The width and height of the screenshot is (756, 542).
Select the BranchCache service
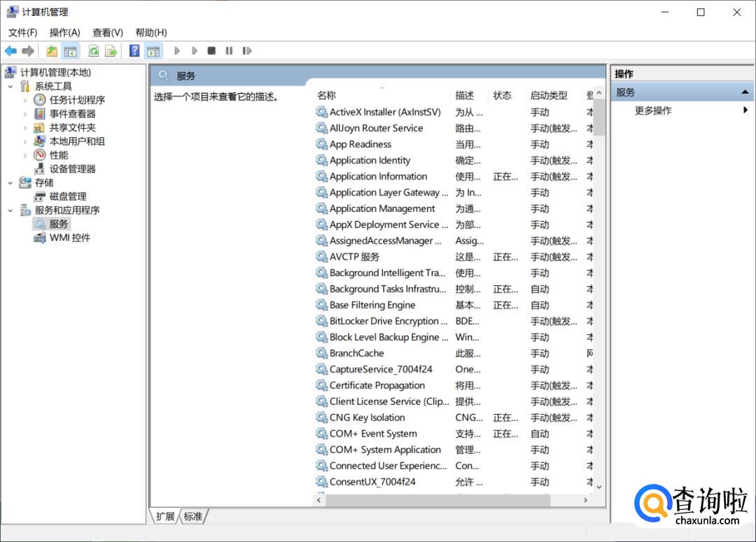click(x=357, y=353)
